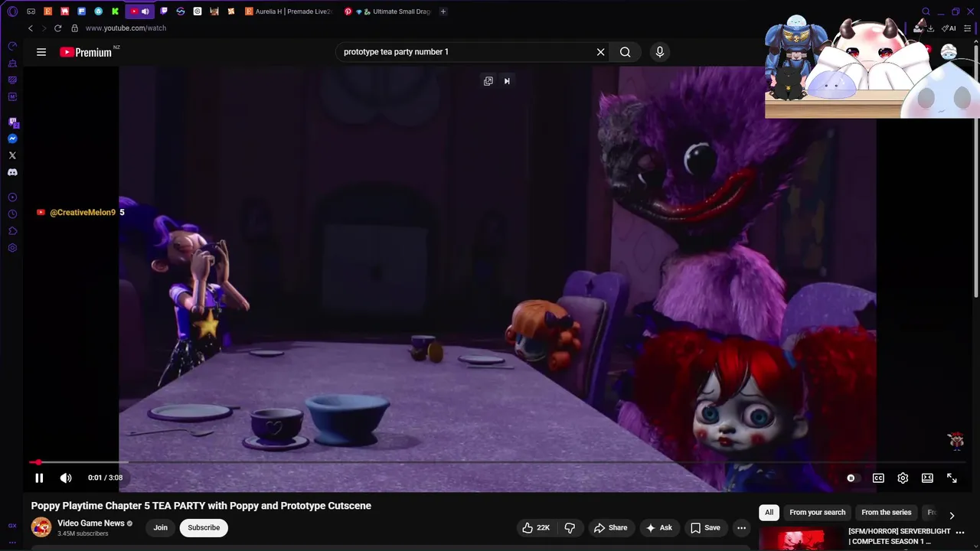Switch to the Twitch browser tab

click(x=164, y=11)
